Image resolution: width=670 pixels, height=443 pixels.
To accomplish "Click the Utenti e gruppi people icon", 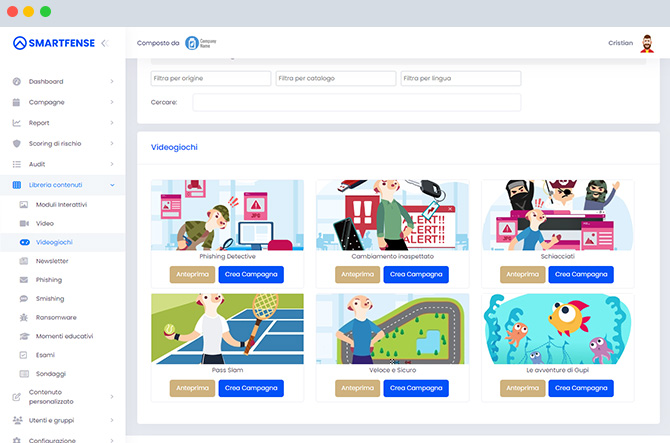I will coord(18,420).
